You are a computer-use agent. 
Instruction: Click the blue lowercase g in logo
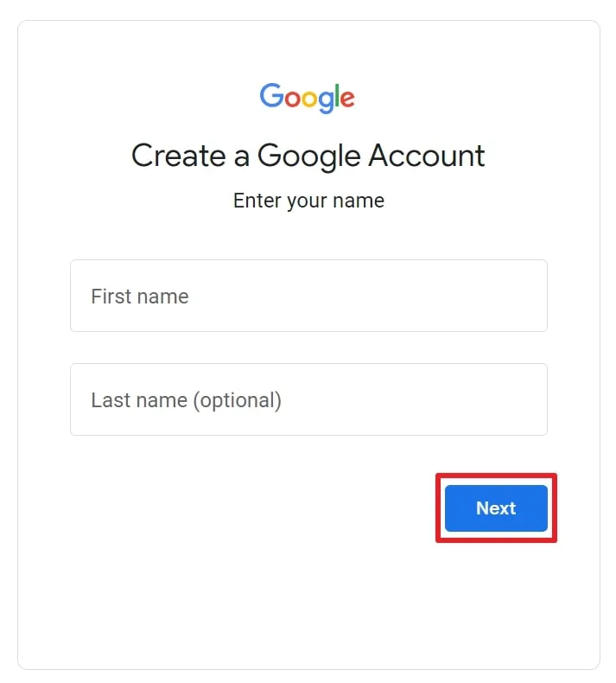[325, 102]
